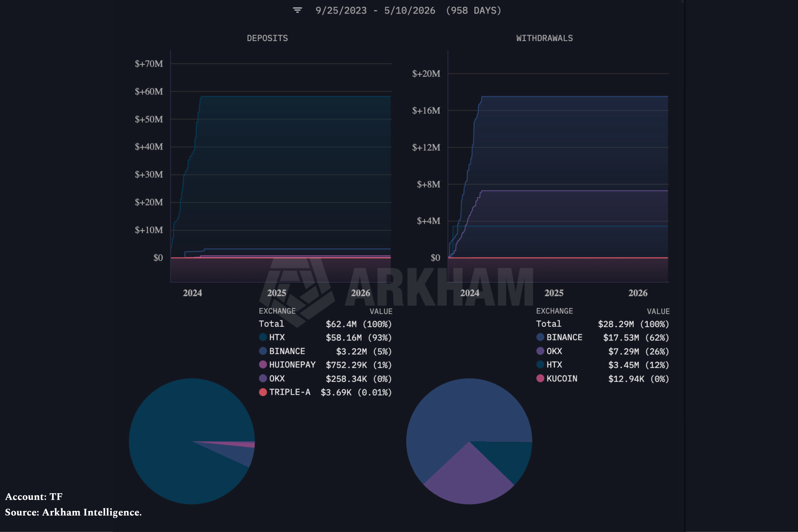Click the TRIPLE-A red legend dot
This screenshot has width=798, height=532.
pos(263,392)
